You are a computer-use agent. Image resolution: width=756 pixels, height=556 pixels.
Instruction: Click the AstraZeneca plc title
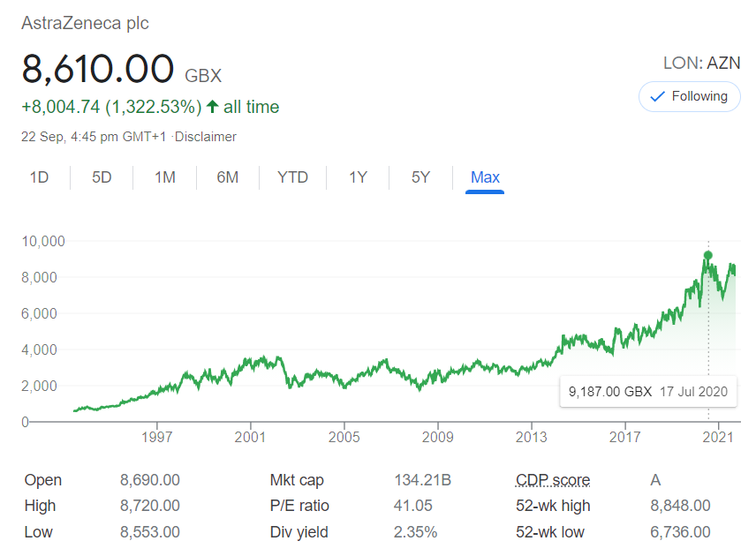click(x=85, y=23)
